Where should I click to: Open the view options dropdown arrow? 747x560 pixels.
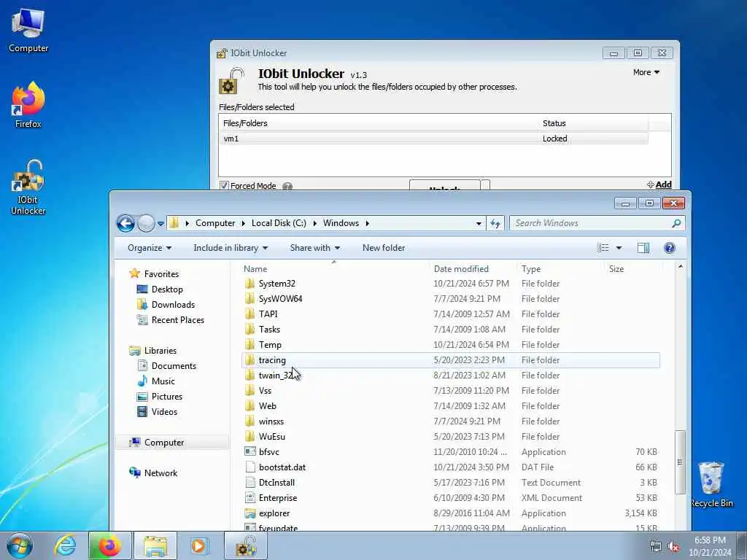pyautogui.click(x=619, y=248)
